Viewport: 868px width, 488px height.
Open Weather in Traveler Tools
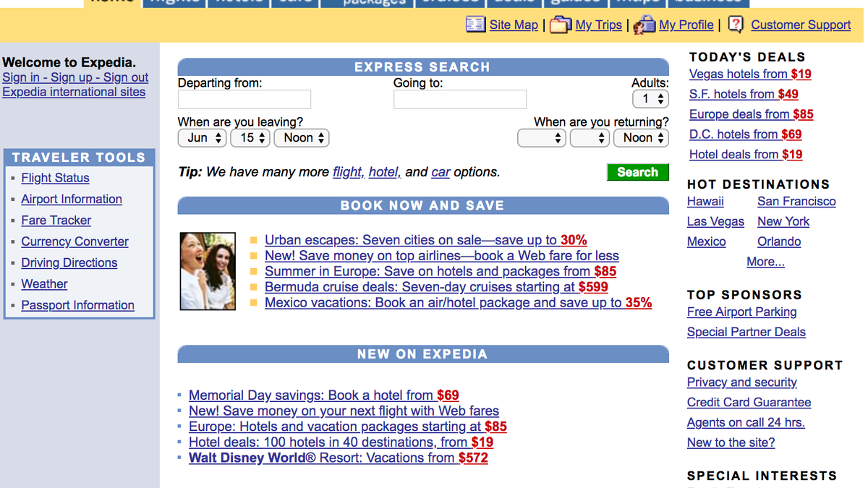tap(44, 284)
